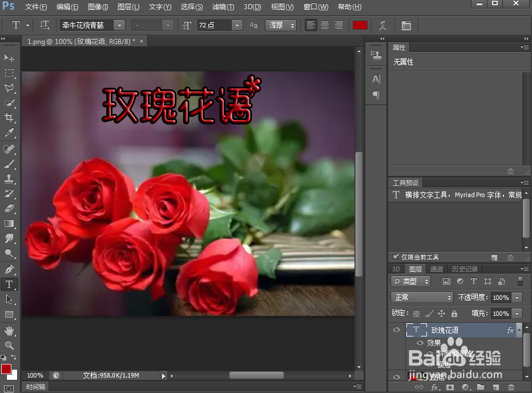Open the font size dropdown showing 72点
The height and width of the screenshot is (393, 532).
pyautogui.click(x=236, y=25)
